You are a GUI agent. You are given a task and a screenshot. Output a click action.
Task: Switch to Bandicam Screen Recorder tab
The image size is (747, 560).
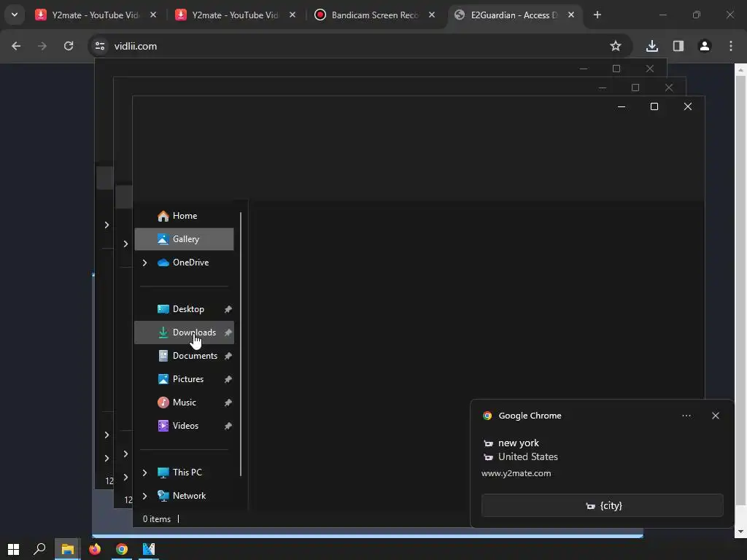tap(375, 15)
